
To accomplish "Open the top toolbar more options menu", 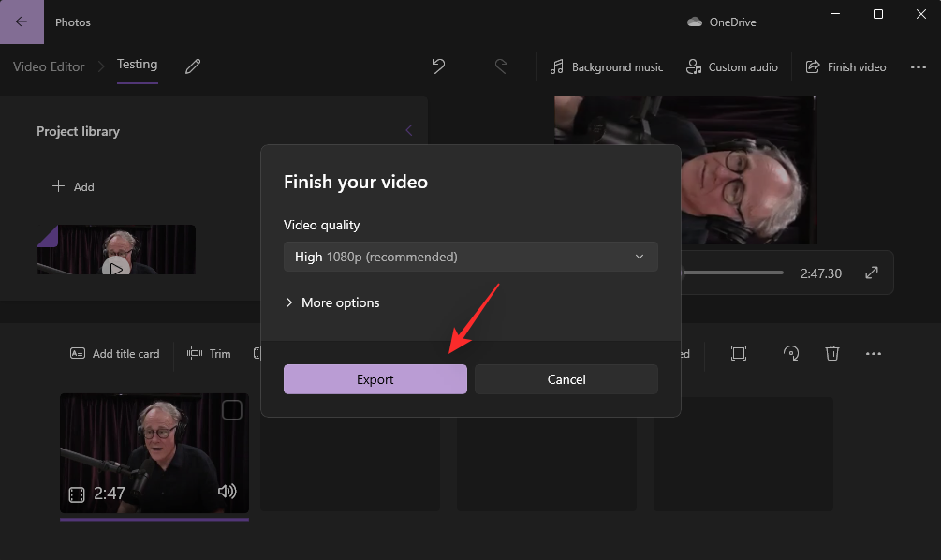I will (x=919, y=66).
